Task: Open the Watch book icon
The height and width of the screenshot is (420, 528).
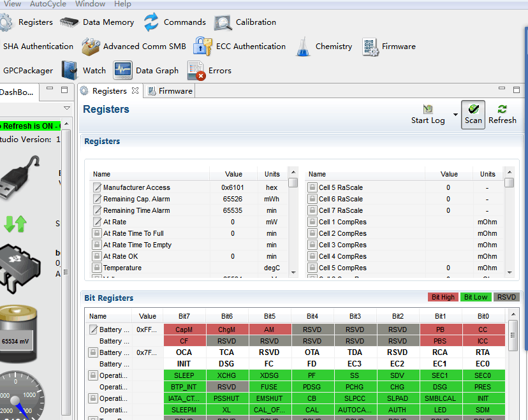Action: point(70,70)
